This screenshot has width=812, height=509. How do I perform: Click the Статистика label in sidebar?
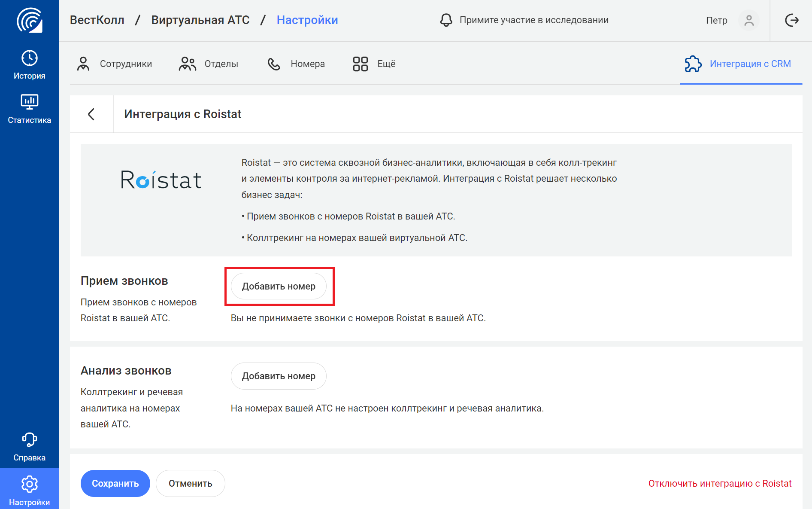pos(30,120)
